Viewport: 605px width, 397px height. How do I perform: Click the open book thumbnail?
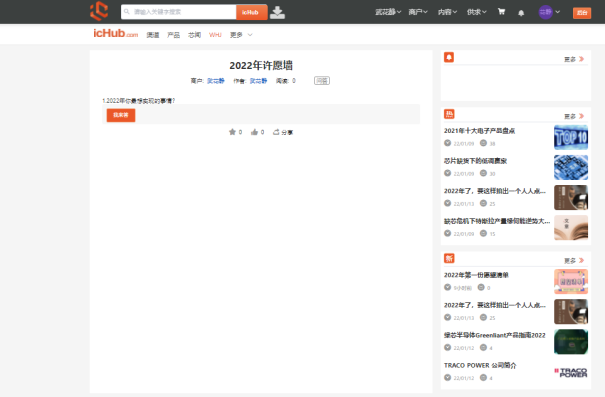click(x=571, y=228)
